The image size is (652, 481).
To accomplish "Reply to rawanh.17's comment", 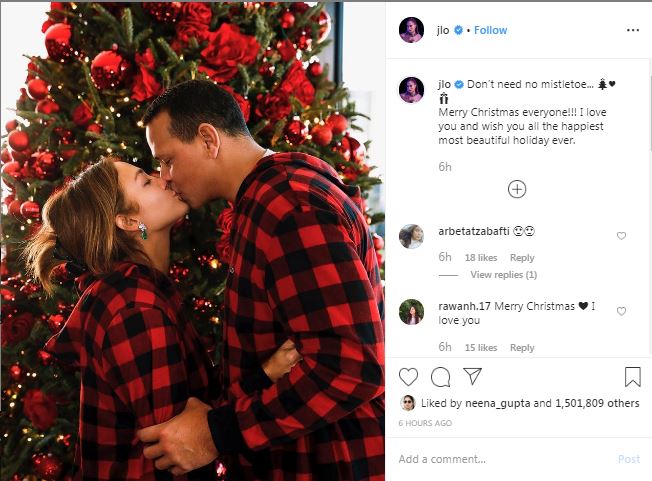I will tap(522, 348).
